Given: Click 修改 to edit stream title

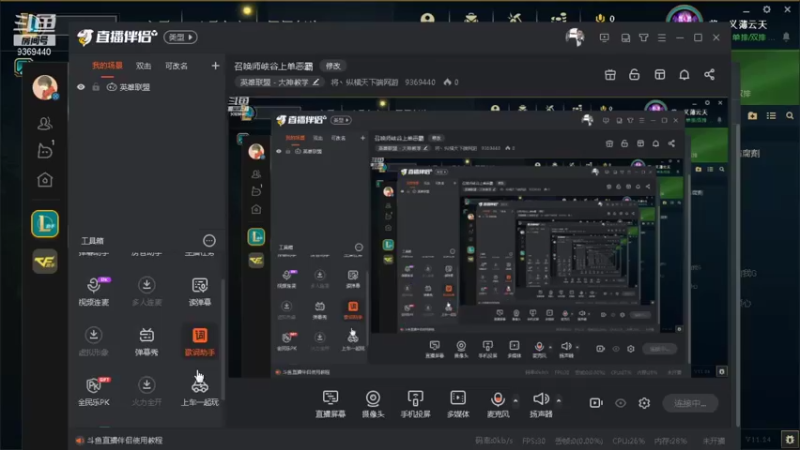Looking at the screenshot, I should pyautogui.click(x=333, y=66).
